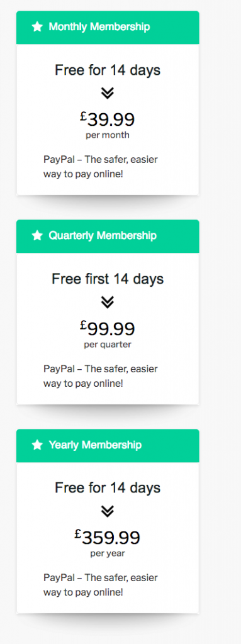Screen dimensions: 241x644
Task: Click the double chevron in Monthly card
Action: tap(108, 94)
